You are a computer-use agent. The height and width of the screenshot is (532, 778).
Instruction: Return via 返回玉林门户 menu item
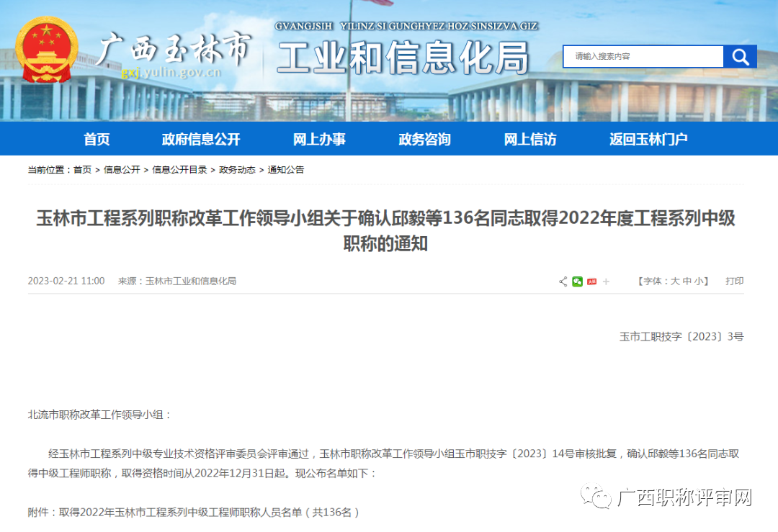coord(648,140)
